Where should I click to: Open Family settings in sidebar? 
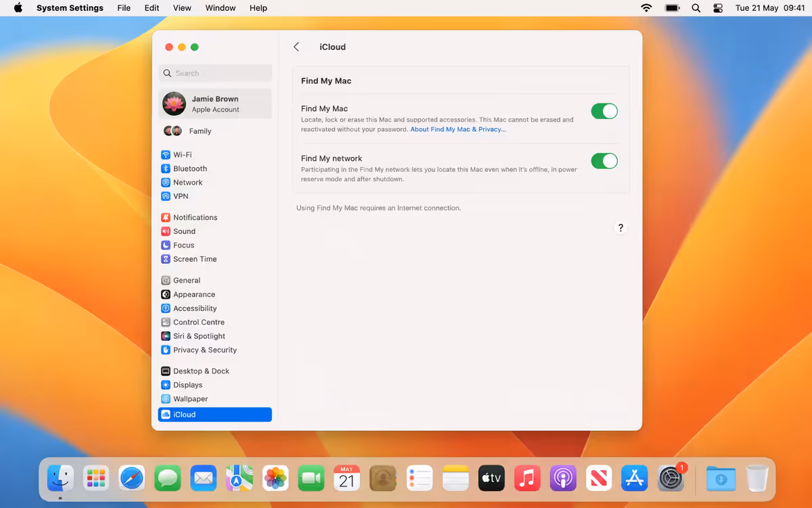click(215, 131)
